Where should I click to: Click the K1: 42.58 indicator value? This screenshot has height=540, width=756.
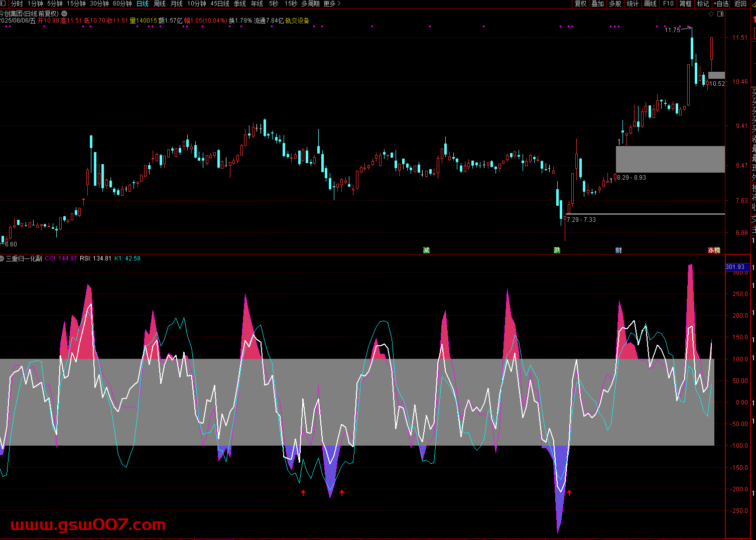click(x=128, y=258)
